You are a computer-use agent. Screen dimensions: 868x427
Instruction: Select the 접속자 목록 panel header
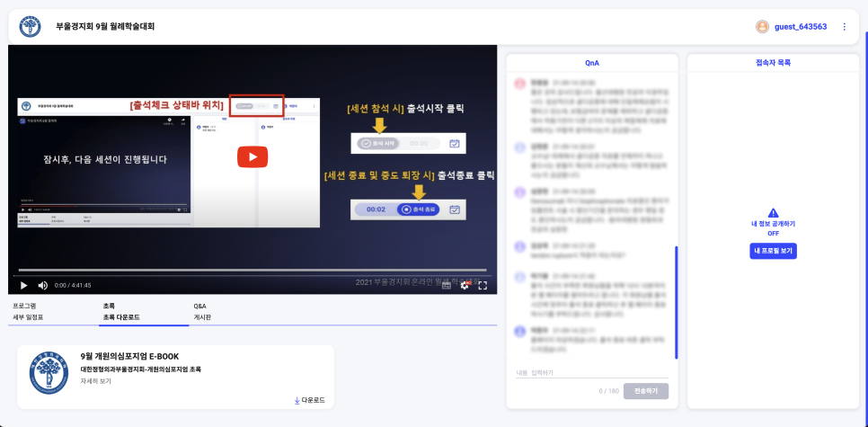pyautogui.click(x=773, y=63)
